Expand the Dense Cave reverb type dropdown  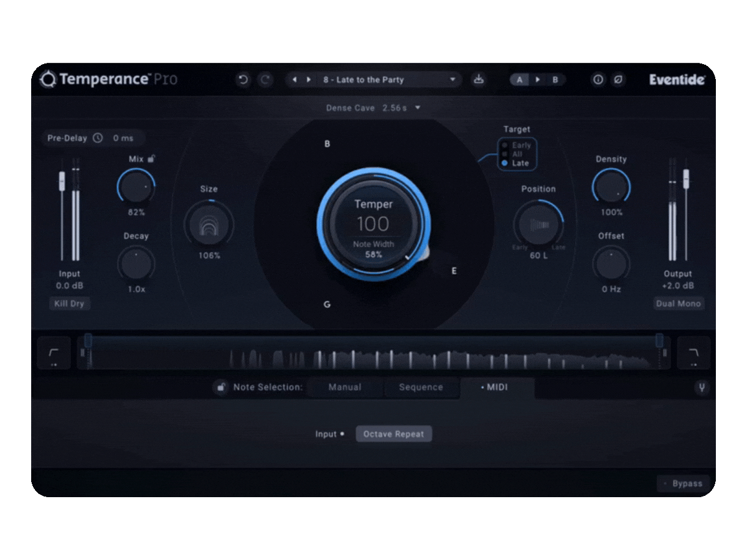click(x=418, y=108)
